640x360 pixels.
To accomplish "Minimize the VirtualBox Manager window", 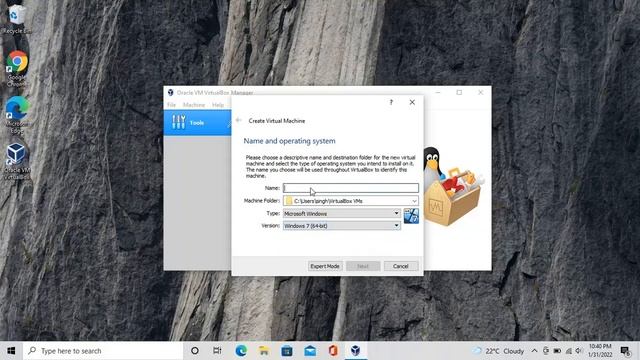I will 438,93.
